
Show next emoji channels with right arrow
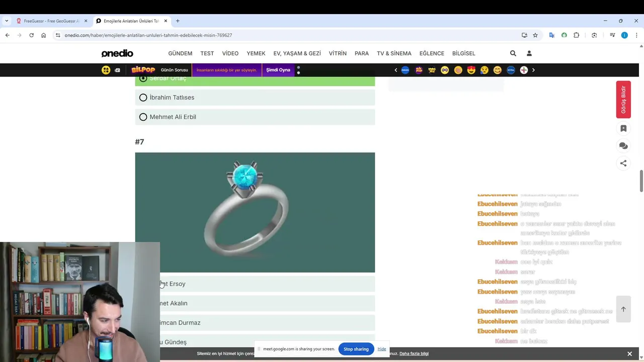533,70
